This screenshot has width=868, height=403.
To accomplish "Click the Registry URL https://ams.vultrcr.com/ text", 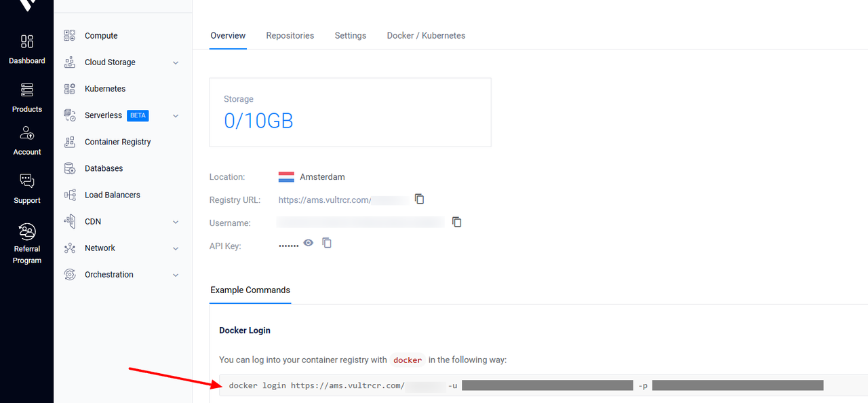I will click(325, 200).
